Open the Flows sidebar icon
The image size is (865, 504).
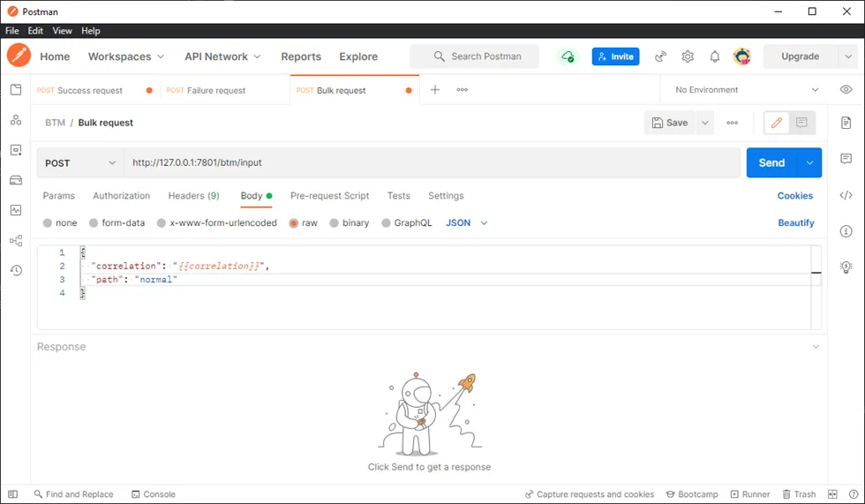pos(16,240)
